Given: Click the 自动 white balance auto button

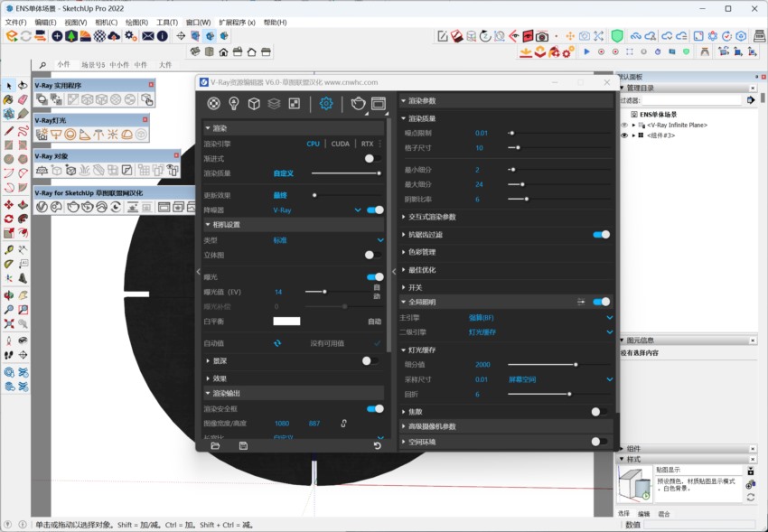Looking at the screenshot, I should click(375, 322).
